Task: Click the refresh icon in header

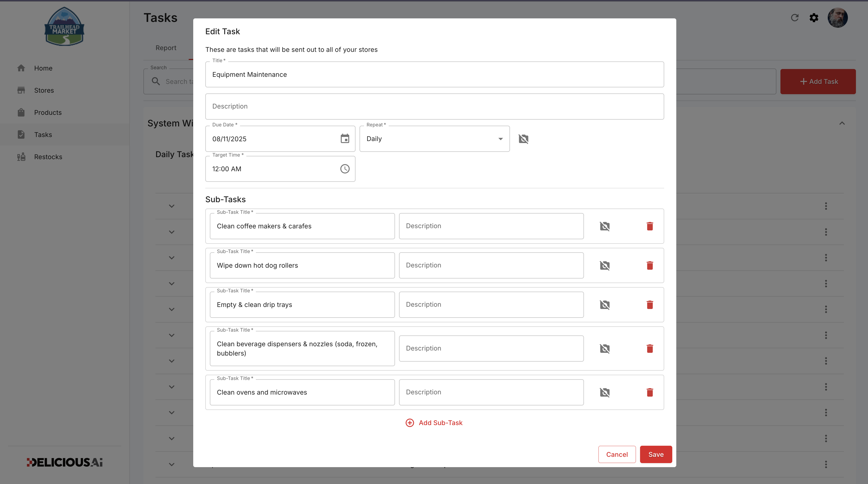Action: [795, 18]
